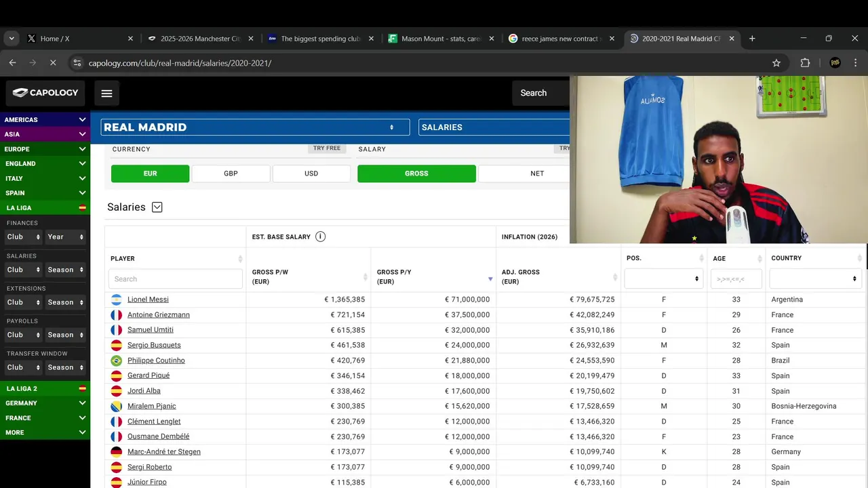
Task: Bookmark this page with the star icon
Action: click(x=776, y=63)
